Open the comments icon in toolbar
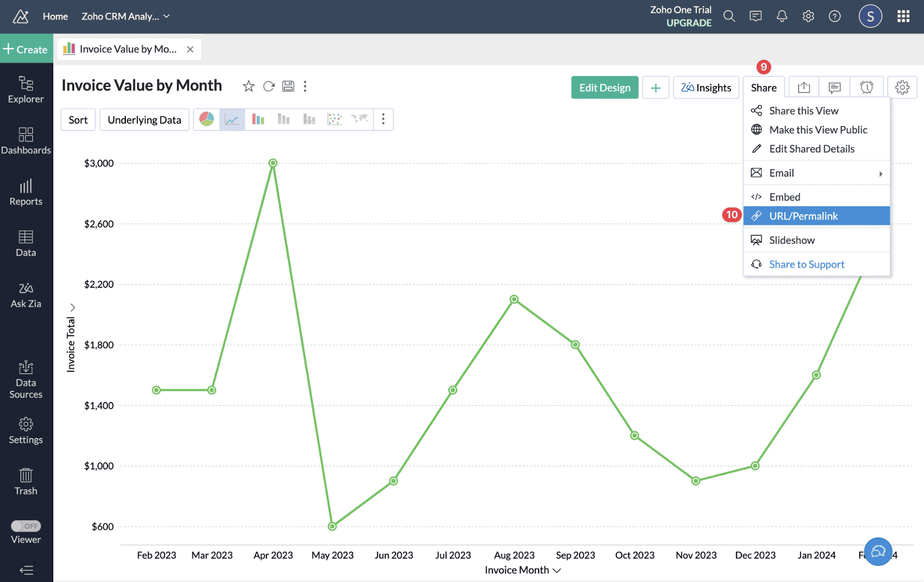The height and width of the screenshot is (582, 924). point(834,88)
